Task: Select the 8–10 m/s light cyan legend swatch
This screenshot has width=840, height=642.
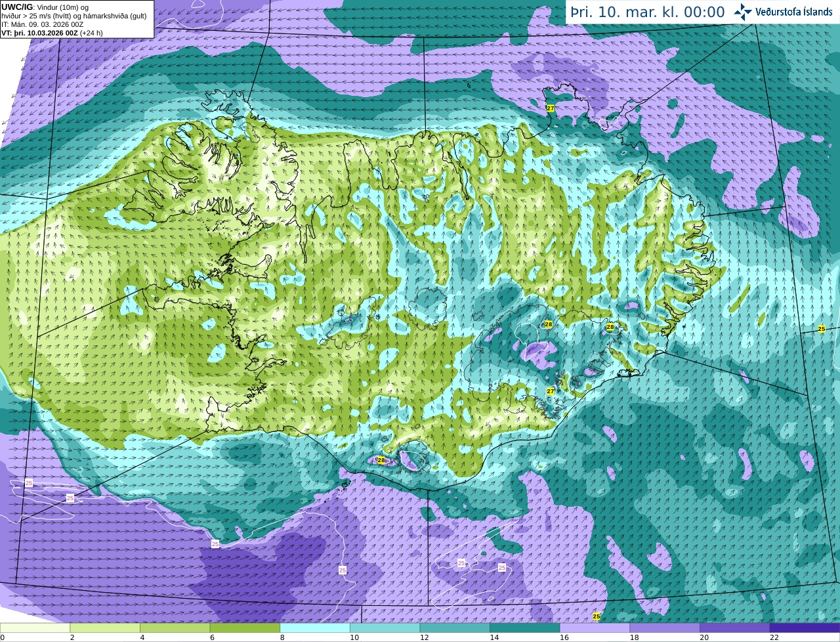Action: click(x=315, y=628)
